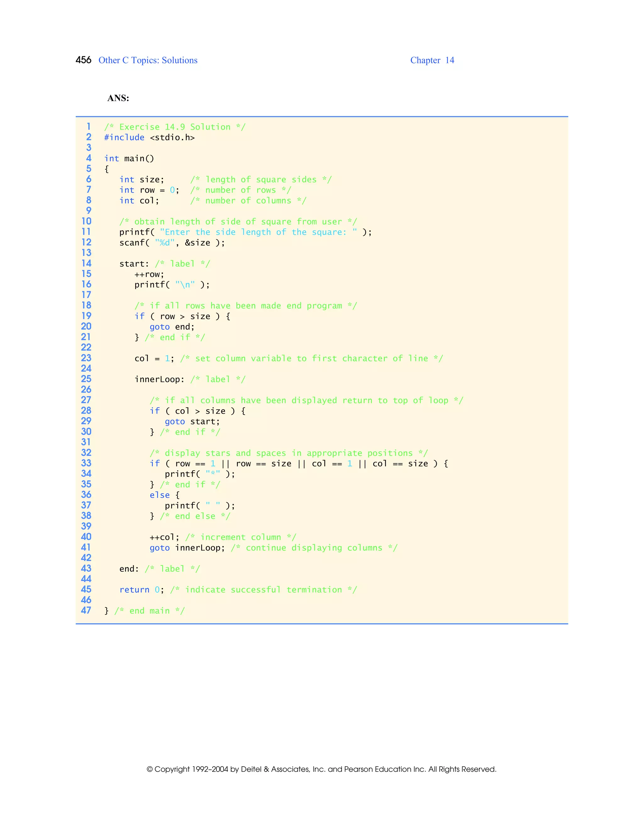644x833 pixels.
Task: Click the 'goto end;' statement
Action: 172,327
